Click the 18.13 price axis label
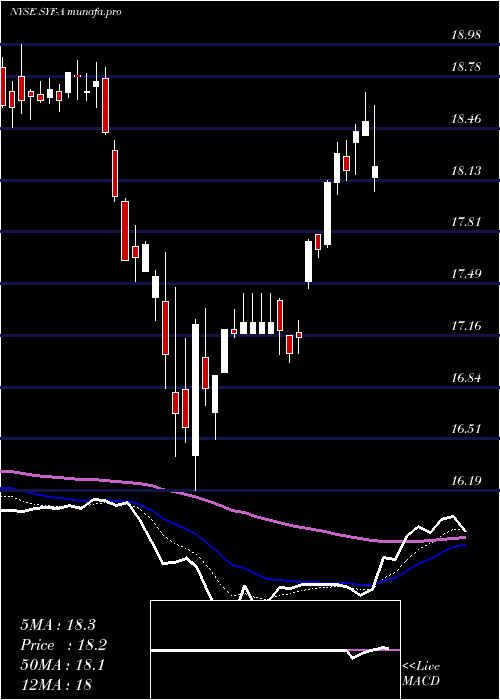The width and height of the screenshot is (500, 700). click(x=466, y=171)
